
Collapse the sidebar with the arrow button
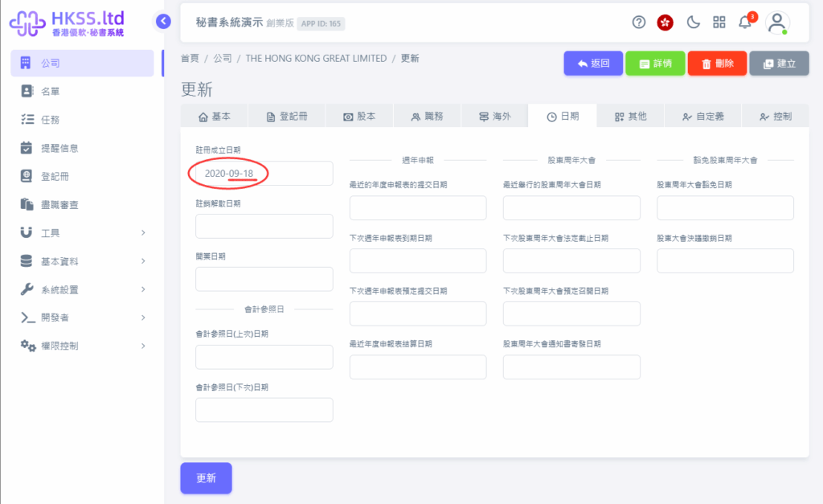pos(164,22)
